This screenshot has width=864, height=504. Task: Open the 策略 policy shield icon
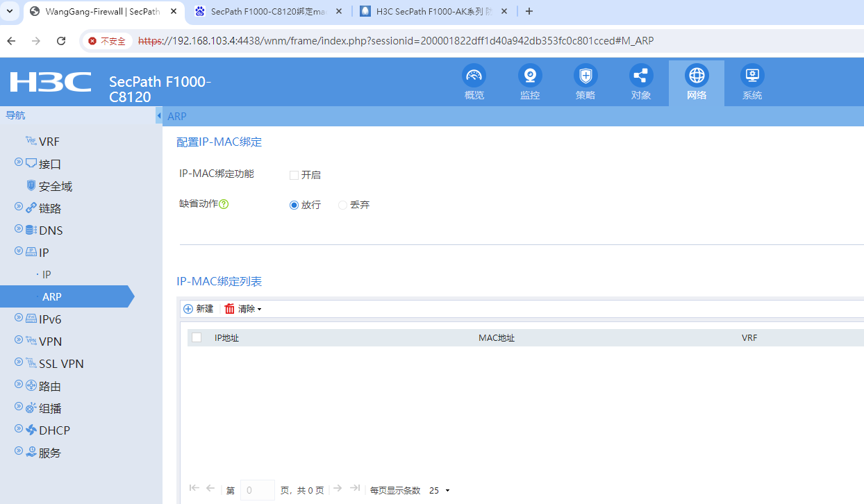click(x=585, y=76)
